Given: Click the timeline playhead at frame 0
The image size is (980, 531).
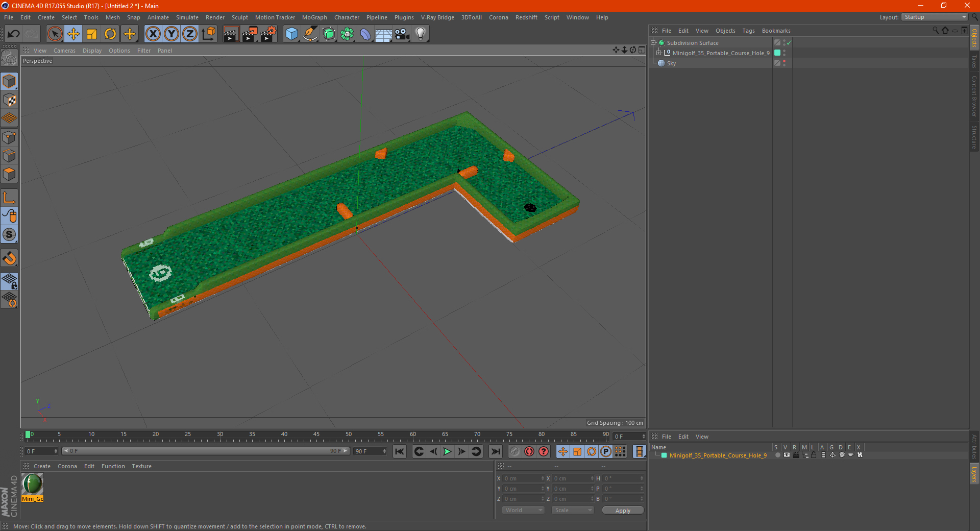Looking at the screenshot, I should [x=28, y=435].
